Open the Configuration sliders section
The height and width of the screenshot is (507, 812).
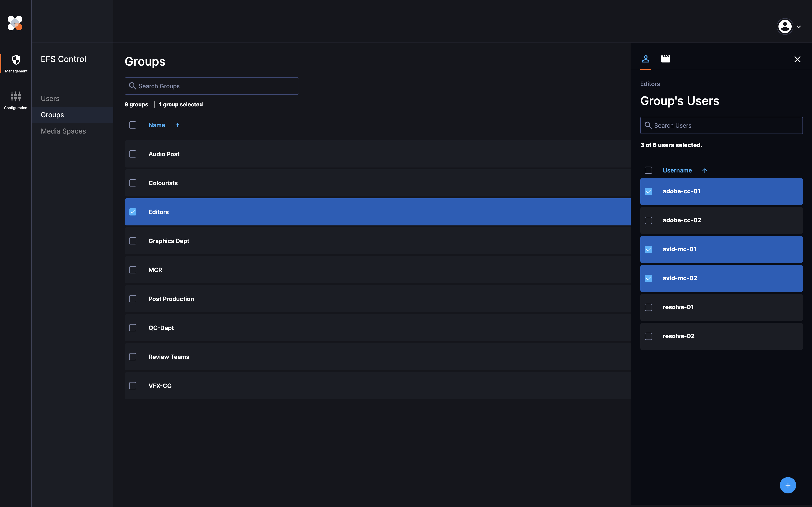(x=15, y=100)
